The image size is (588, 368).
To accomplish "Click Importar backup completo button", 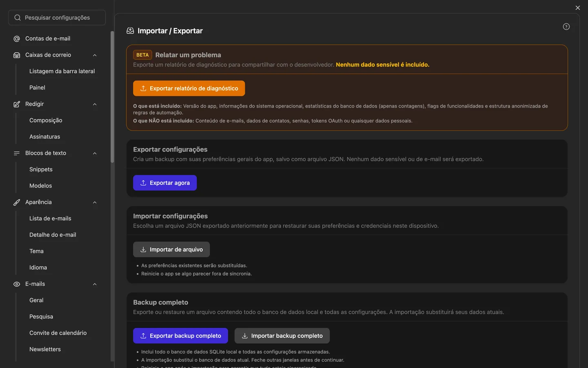I will coord(282,336).
